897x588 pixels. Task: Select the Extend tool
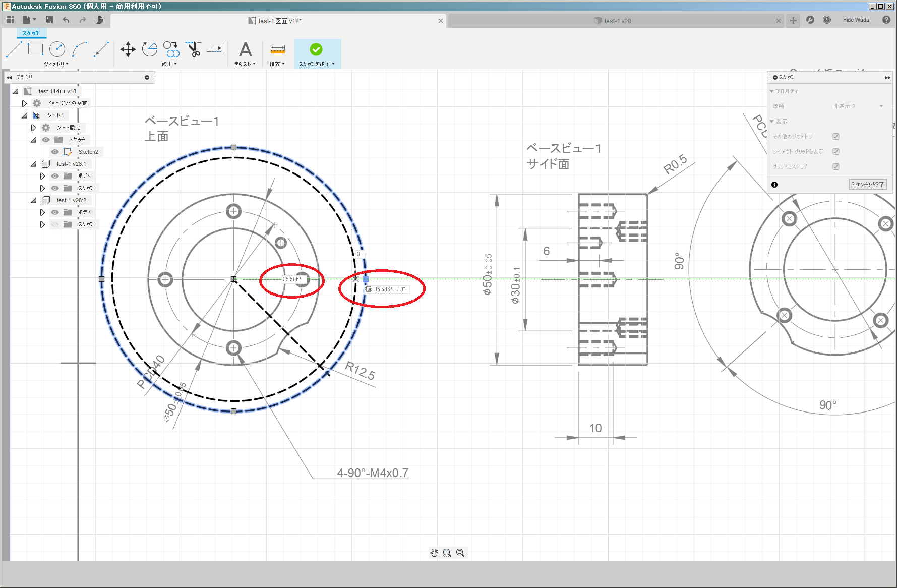pyautogui.click(x=215, y=49)
